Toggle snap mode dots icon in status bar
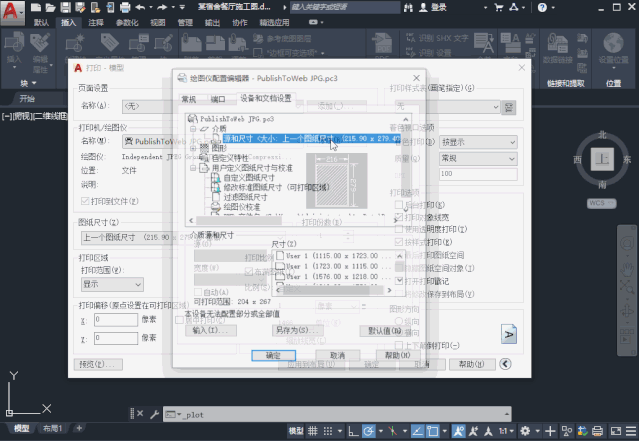The width and height of the screenshot is (639, 441). click(328, 431)
